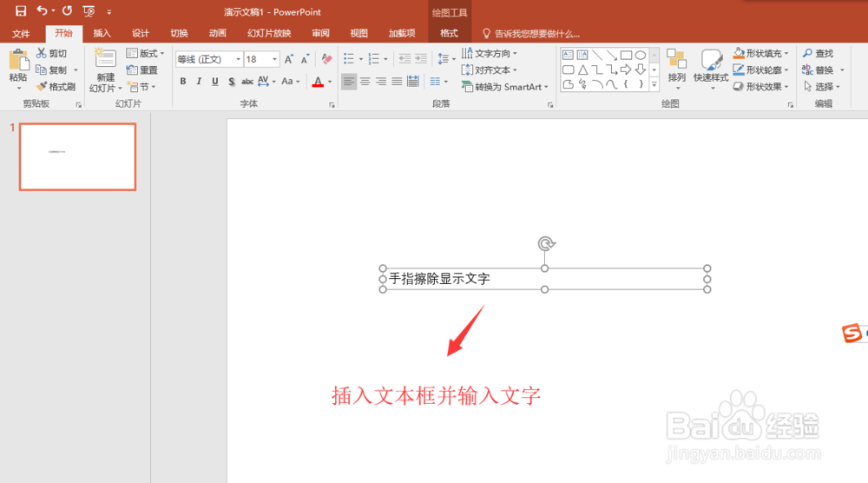Open Convert to SmartArt dropdown
The width and height of the screenshot is (868, 483).
pyautogui.click(x=505, y=86)
